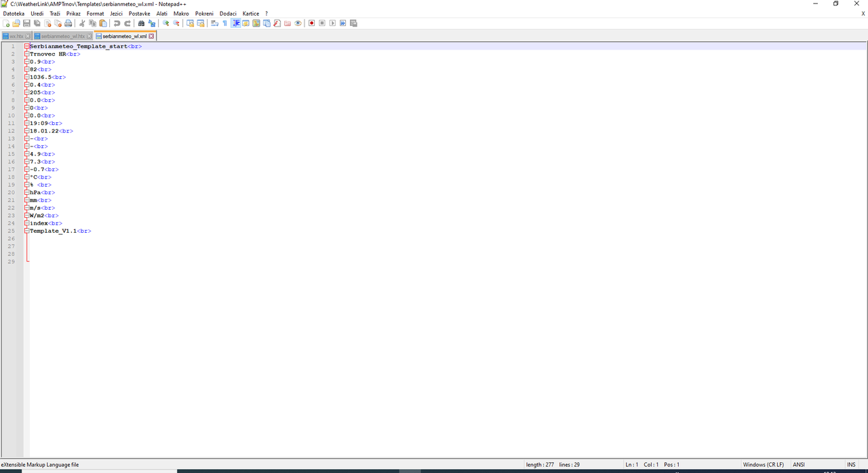Collapse the fold marker on line 1
Viewport: 868px width, 473px height.
[x=27, y=46]
